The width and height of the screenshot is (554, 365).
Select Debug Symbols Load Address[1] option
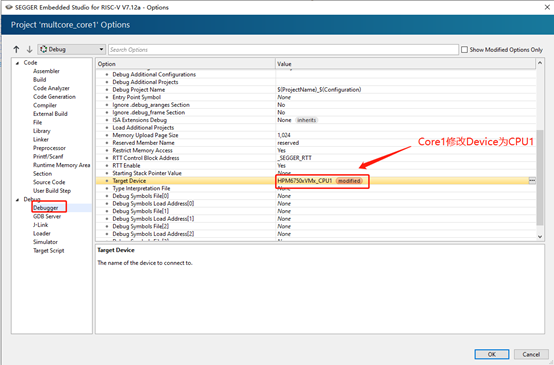tap(153, 219)
